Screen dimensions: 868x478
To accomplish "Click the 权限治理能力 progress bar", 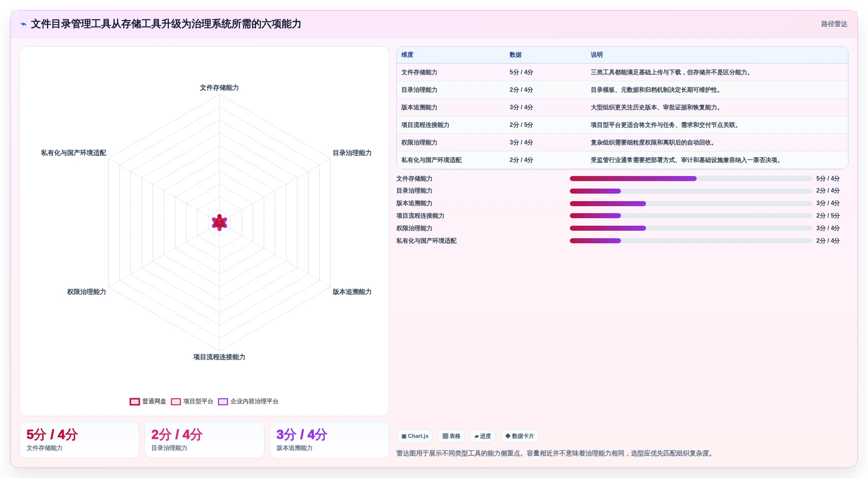I will pyautogui.click(x=691, y=229).
